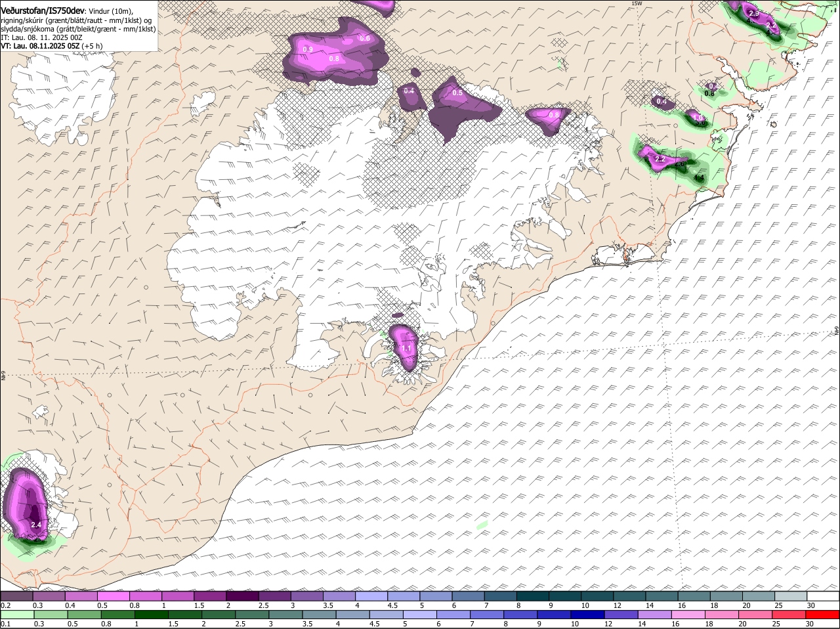This screenshot has width=840, height=629.
Task: Click the 14 number in the snow legend row
Action: (x=649, y=605)
